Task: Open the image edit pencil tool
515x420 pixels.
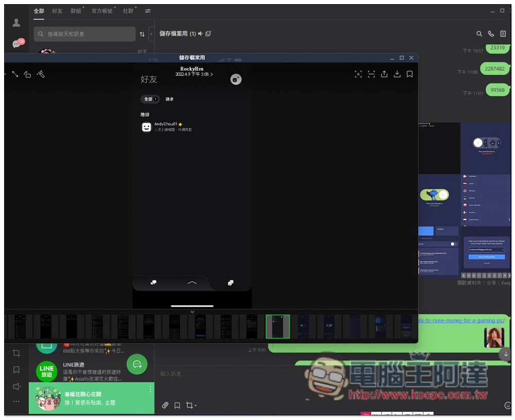Action: (41, 74)
